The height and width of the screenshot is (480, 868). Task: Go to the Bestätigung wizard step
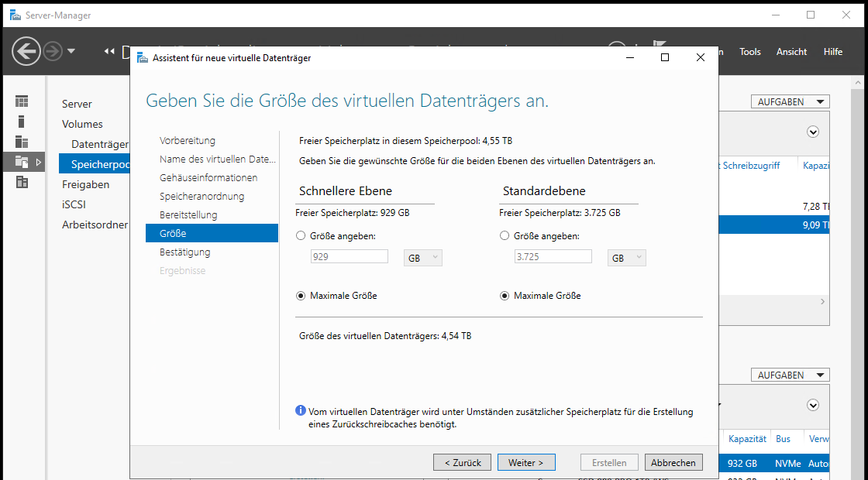pos(185,252)
